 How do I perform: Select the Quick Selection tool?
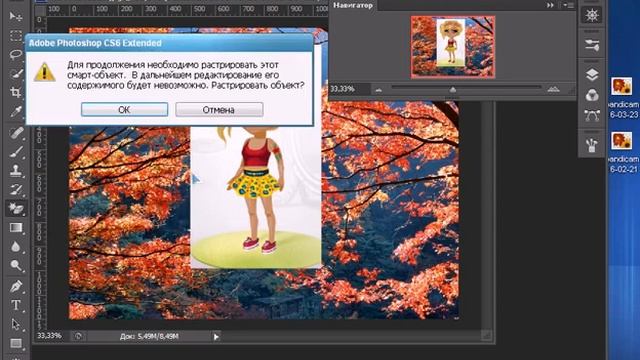pos(16,73)
